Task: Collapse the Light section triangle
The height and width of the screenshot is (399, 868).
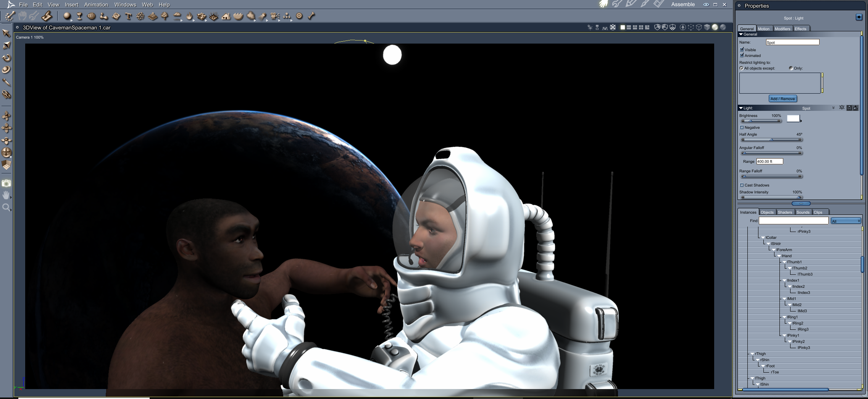Action: pos(741,108)
